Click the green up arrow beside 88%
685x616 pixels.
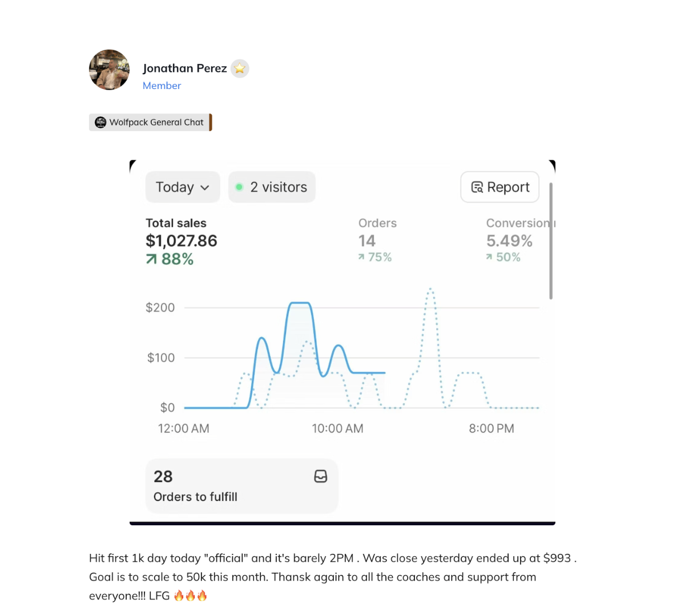[151, 260]
